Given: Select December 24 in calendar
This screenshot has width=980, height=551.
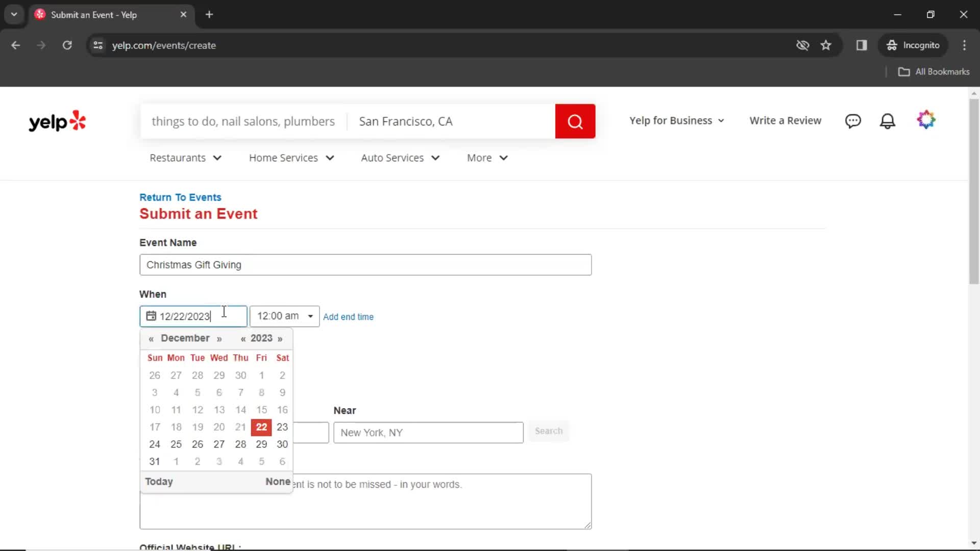Looking at the screenshot, I should tap(155, 444).
